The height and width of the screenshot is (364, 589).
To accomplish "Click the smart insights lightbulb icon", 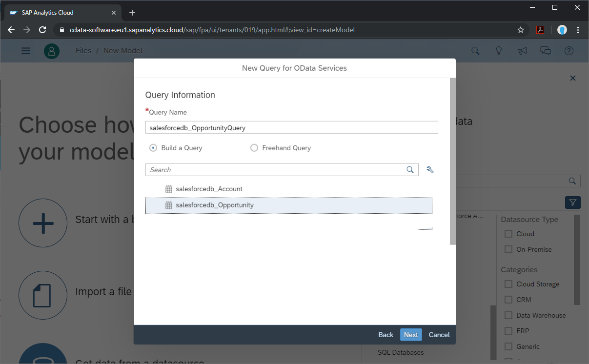I will pos(498,50).
